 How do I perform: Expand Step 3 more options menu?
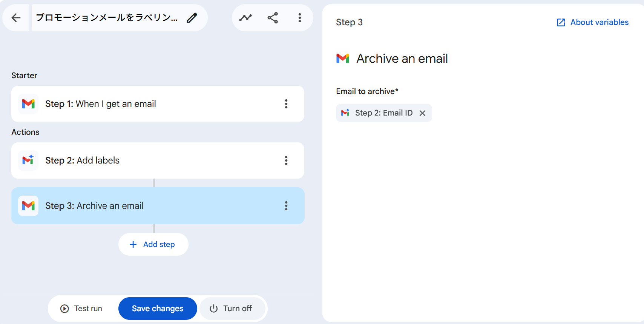286,206
